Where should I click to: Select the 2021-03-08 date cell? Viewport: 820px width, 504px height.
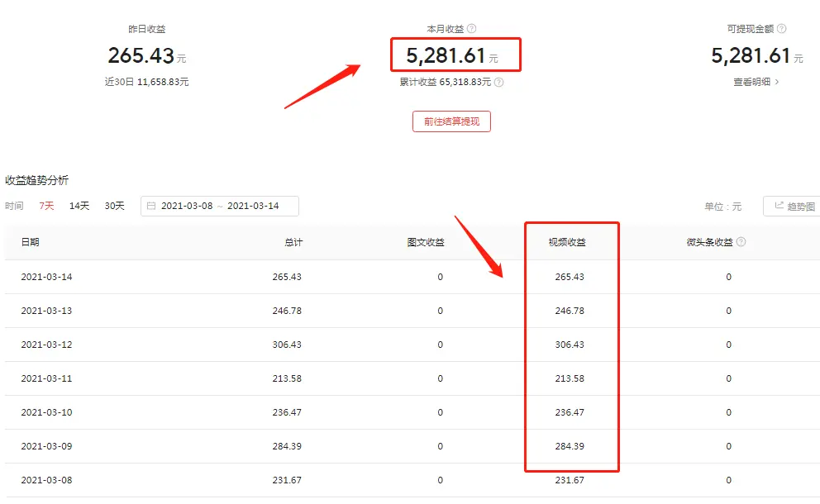point(46,481)
